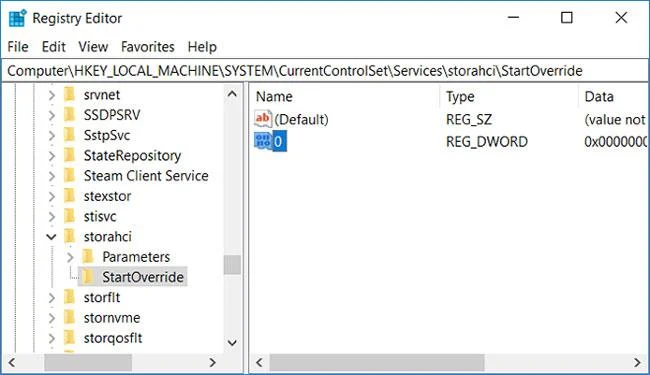Click the stisvc folder icon
This screenshot has width=650, height=375.
click(x=70, y=216)
